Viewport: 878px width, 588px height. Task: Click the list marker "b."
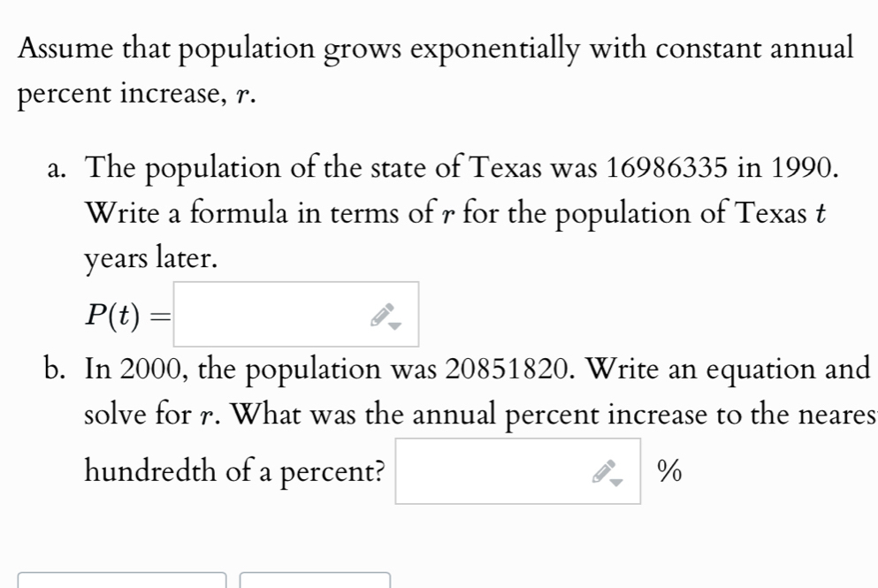(56, 368)
